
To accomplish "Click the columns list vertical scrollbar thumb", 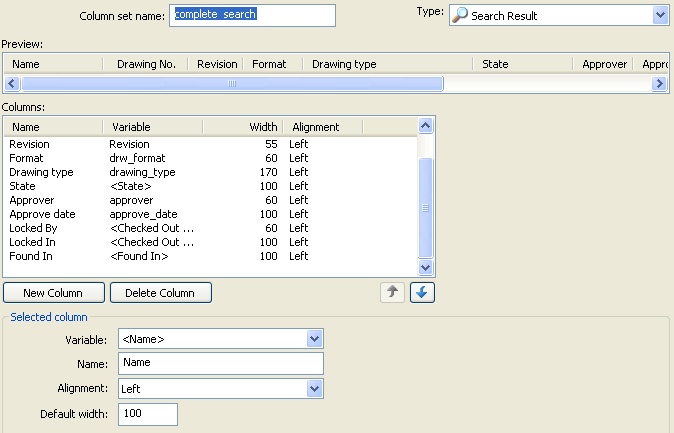I will [425, 208].
